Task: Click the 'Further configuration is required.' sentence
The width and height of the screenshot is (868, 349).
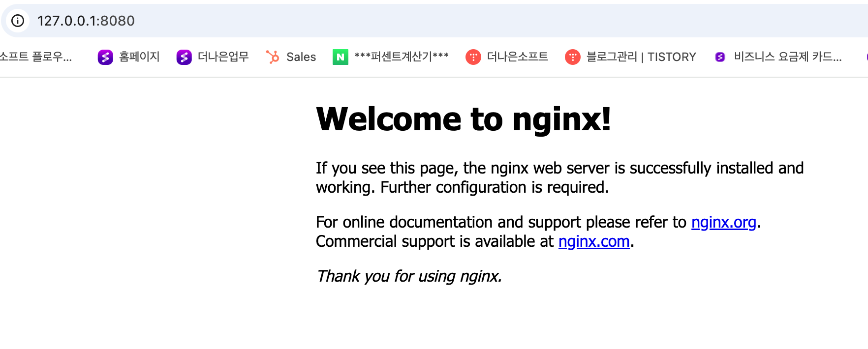Action: click(x=495, y=187)
